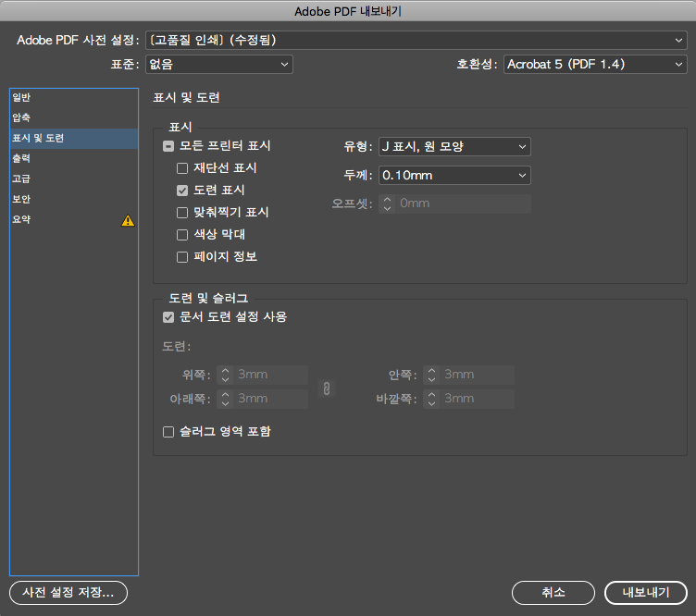Click the 아래쪽 bleed stepper arrows

(225, 399)
